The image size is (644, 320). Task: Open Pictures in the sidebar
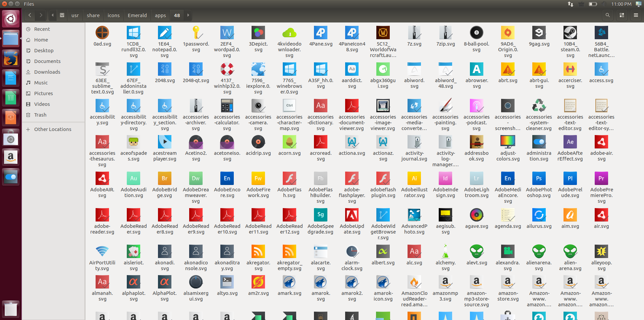click(53, 93)
